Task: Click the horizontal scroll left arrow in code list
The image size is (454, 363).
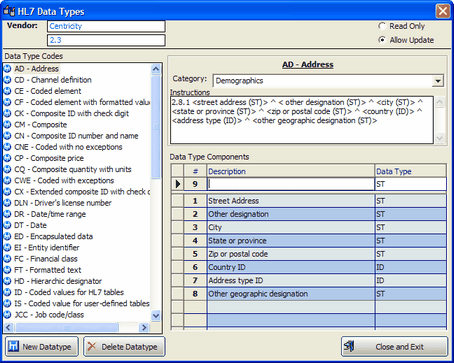Action: point(9,327)
